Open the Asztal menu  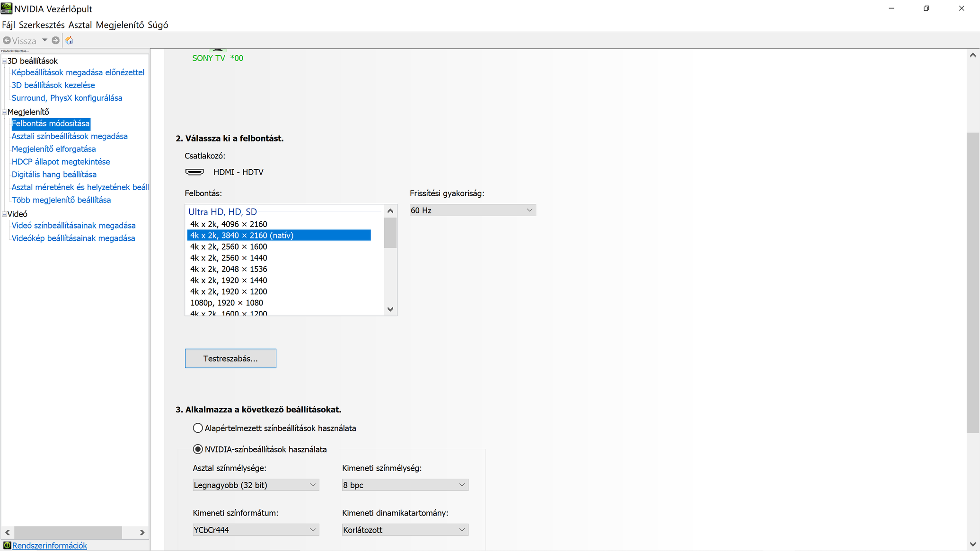(x=80, y=25)
